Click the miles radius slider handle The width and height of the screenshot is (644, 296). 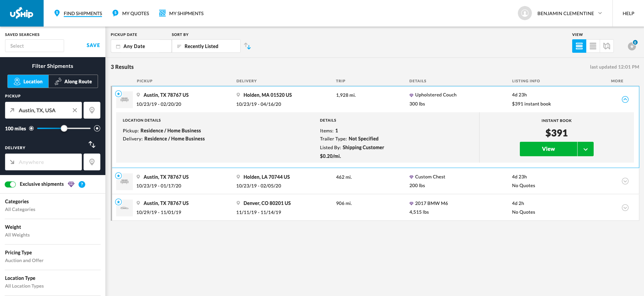(x=64, y=128)
